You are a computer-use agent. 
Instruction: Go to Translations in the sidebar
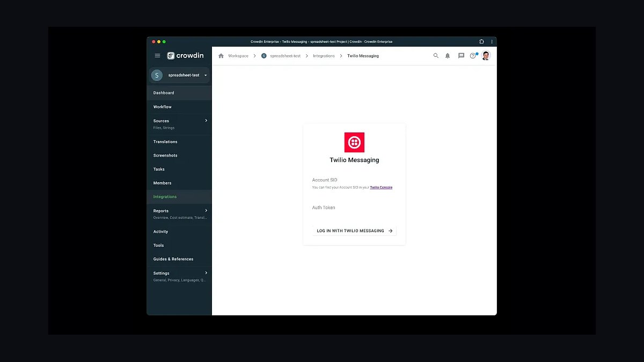(x=179, y=142)
